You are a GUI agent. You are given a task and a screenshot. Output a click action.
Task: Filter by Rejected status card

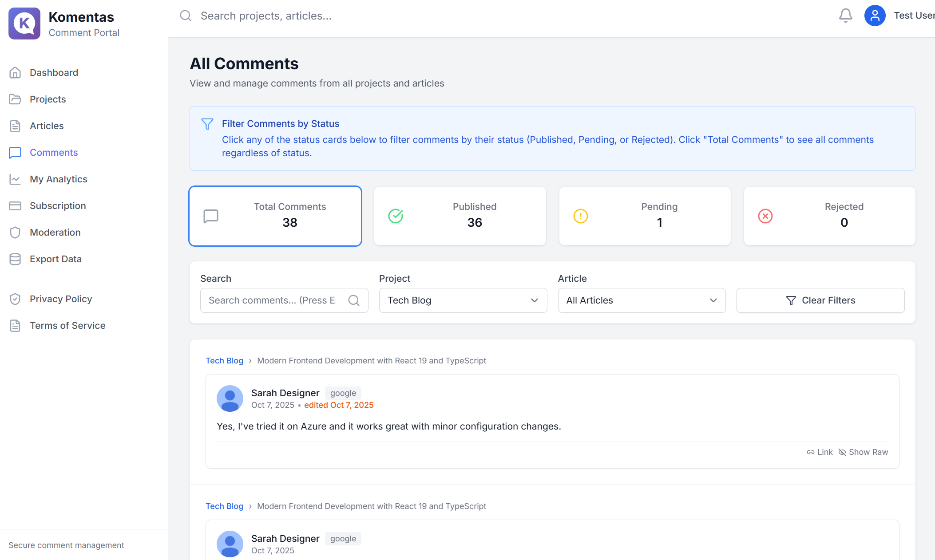pos(829,216)
